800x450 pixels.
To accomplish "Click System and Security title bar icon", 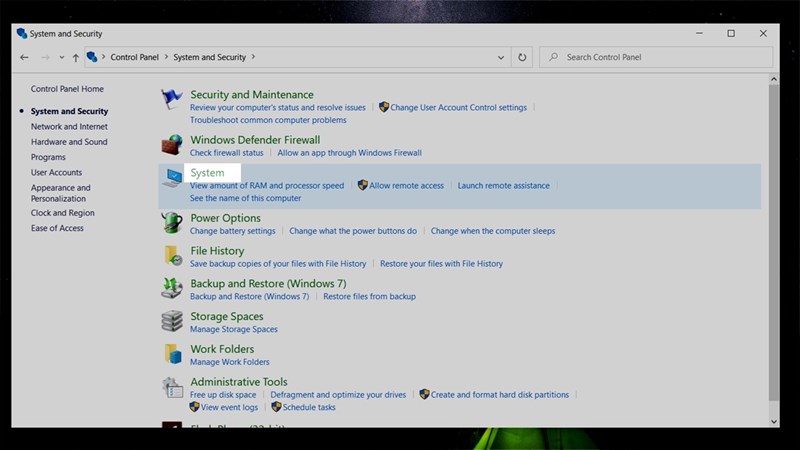I will (21, 33).
